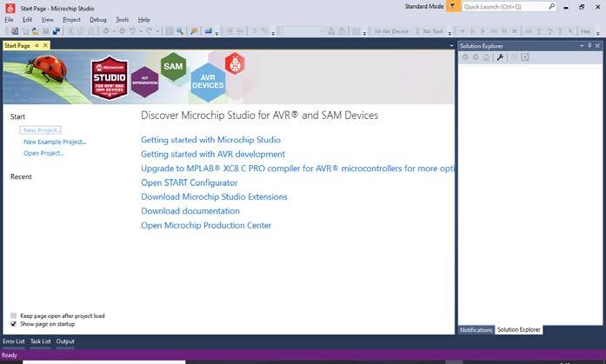Screen dimensions: 606x364
Task: Click the Preview Selected Items icon in Solution Explorer
Action: [x=525, y=57]
